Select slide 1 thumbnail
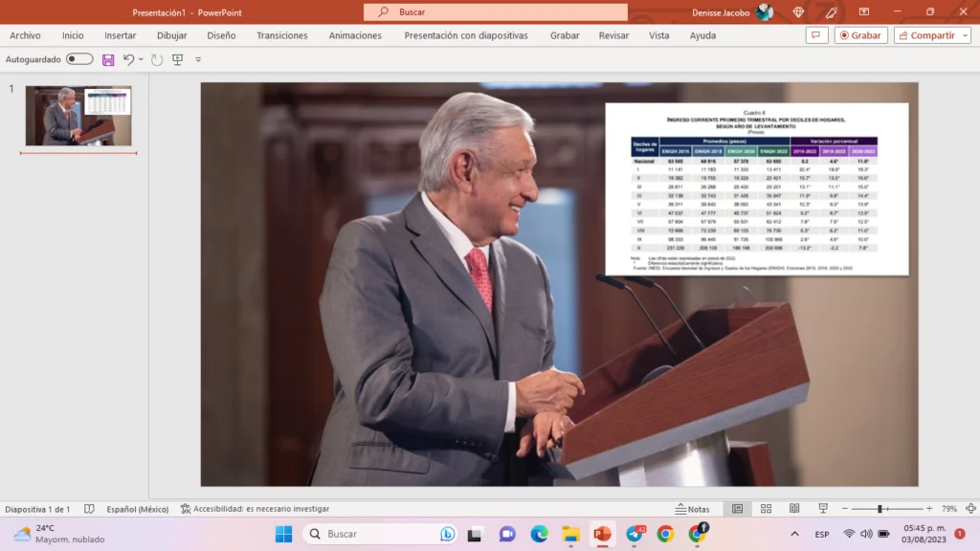 pos(78,116)
